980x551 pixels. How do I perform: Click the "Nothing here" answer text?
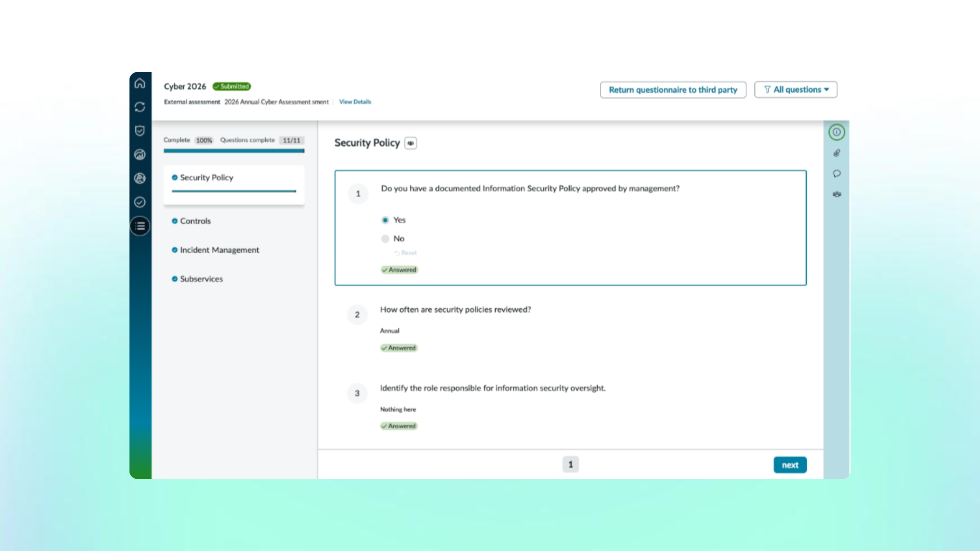coord(398,410)
